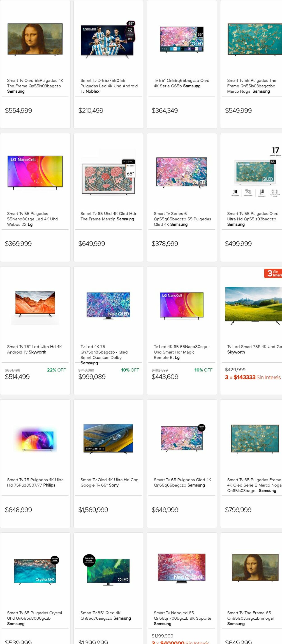
Task: Click the $648,999 Philips price
Action: coord(18,510)
